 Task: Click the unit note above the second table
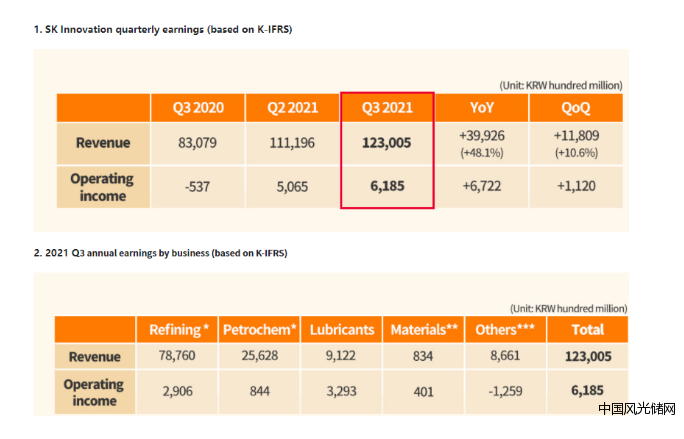pyautogui.click(x=568, y=309)
